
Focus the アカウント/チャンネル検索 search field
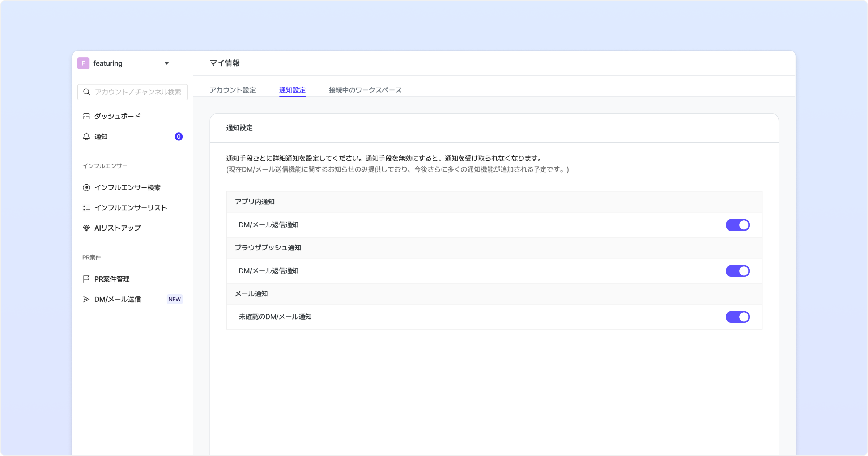tap(138, 92)
